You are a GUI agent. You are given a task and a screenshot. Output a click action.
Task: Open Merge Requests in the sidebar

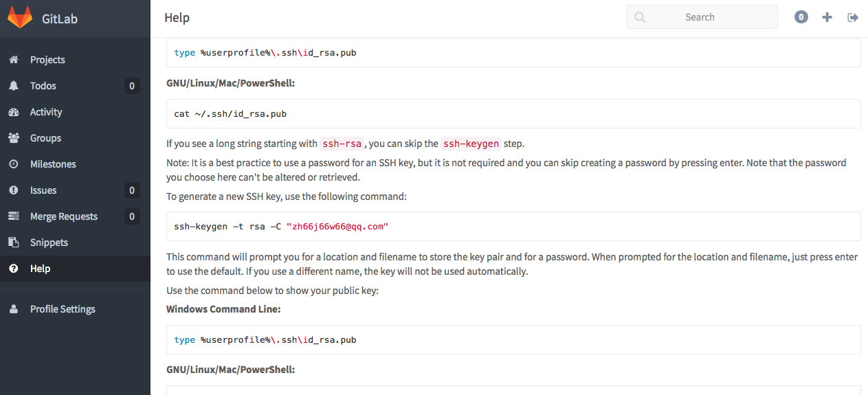64,216
